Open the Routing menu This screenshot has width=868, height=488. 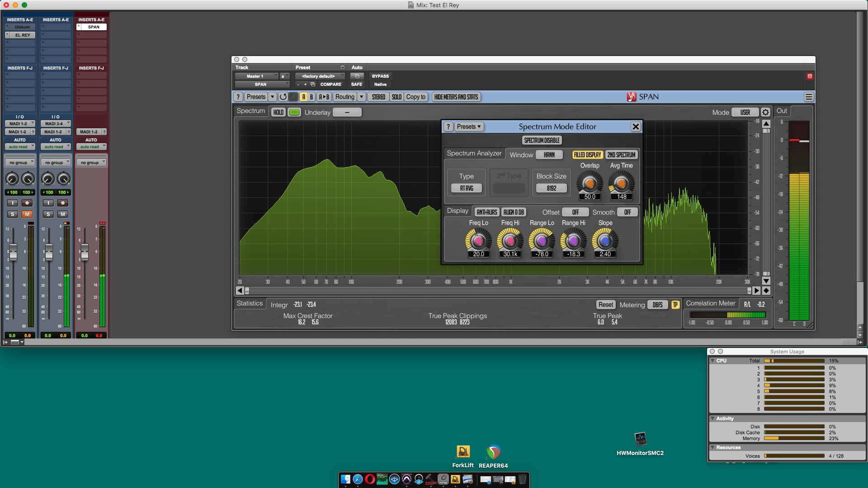[345, 97]
